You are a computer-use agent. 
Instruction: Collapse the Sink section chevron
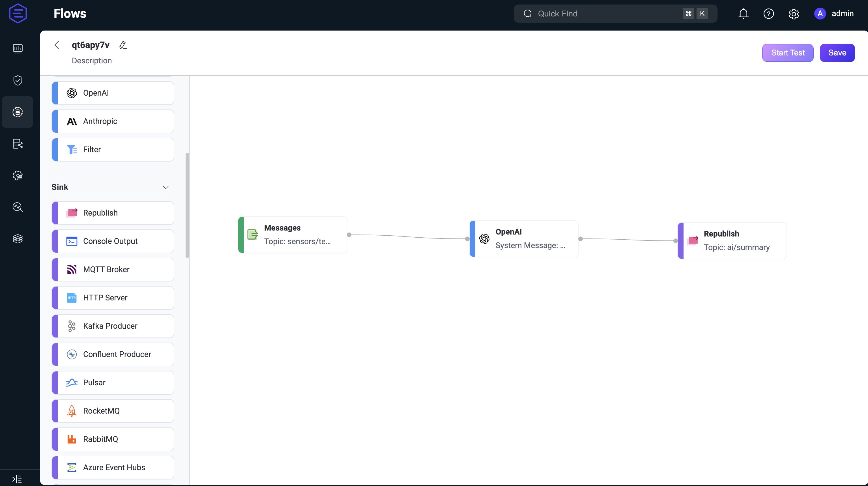point(166,187)
